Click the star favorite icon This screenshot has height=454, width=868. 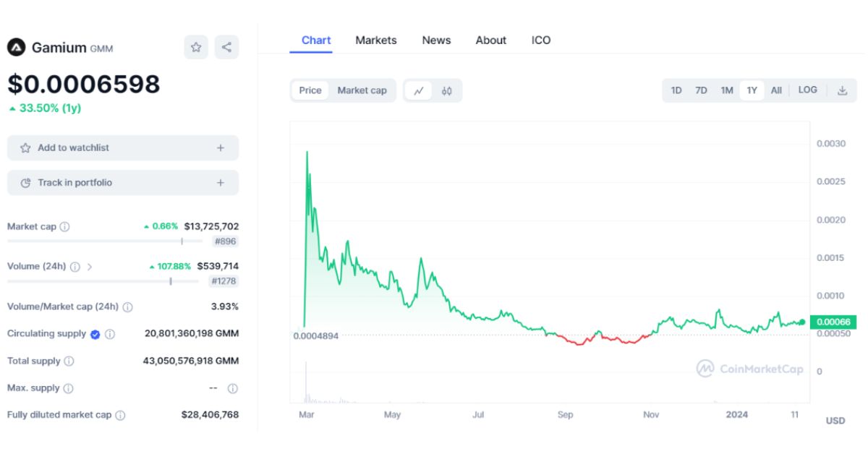(196, 48)
